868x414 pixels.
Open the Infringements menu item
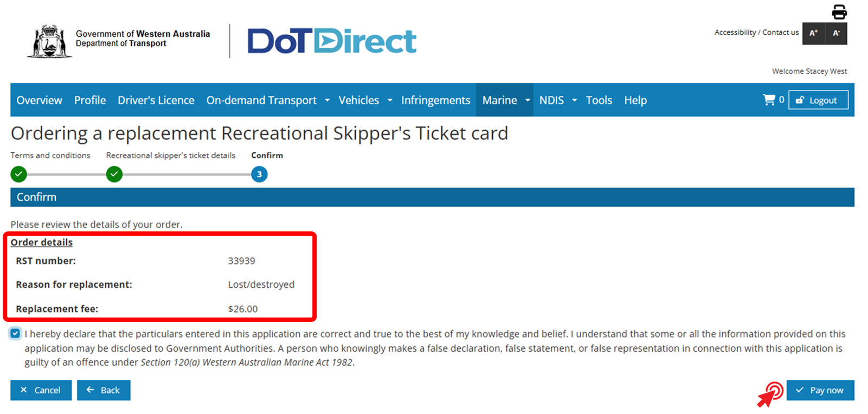435,100
